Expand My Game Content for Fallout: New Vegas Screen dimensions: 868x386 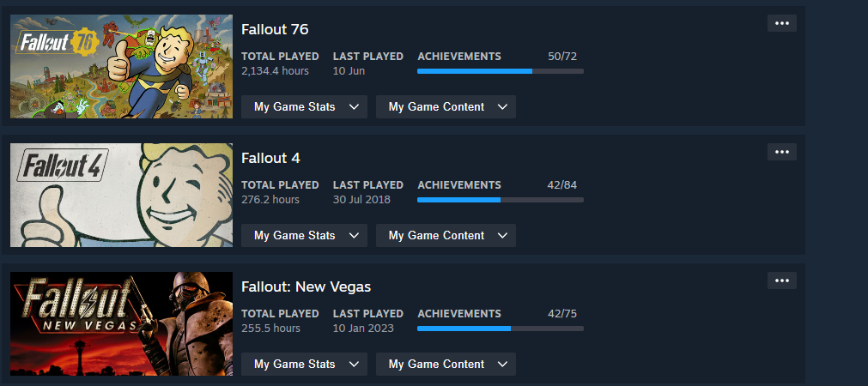[446, 365]
